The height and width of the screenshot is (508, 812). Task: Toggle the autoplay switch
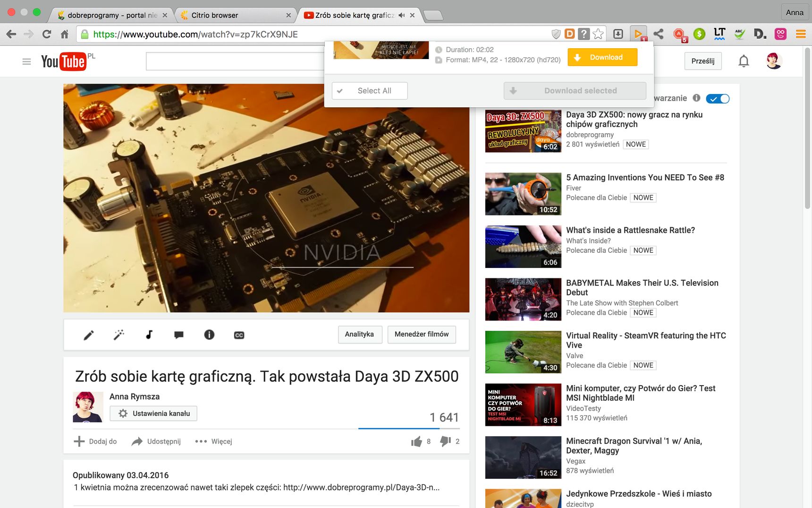click(718, 99)
